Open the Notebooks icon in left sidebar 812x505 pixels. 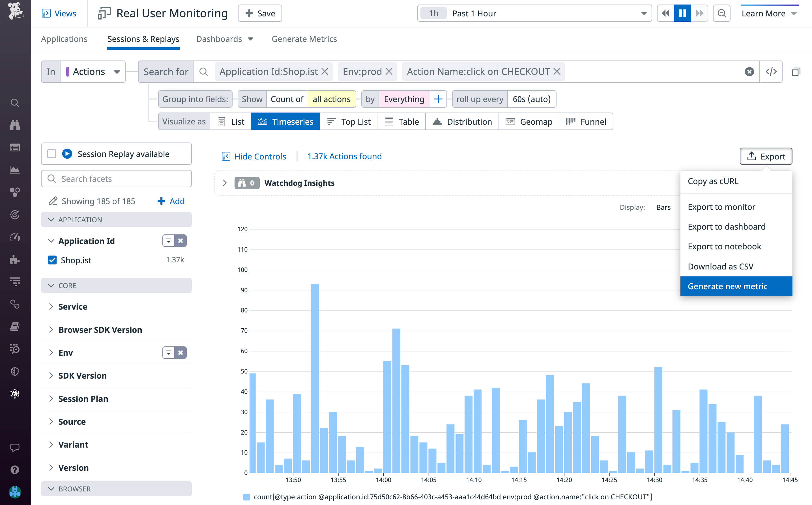[15, 326]
